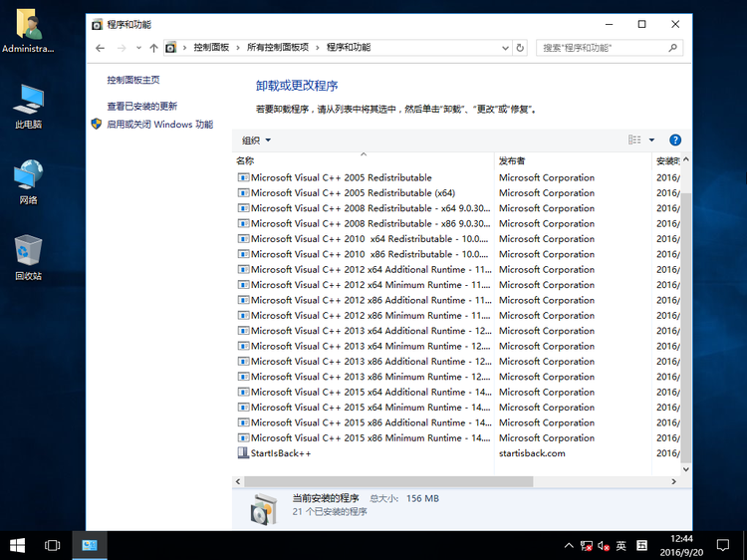Select the 网络 desktop icon
This screenshot has height=560, width=747.
pyautogui.click(x=28, y=182)
